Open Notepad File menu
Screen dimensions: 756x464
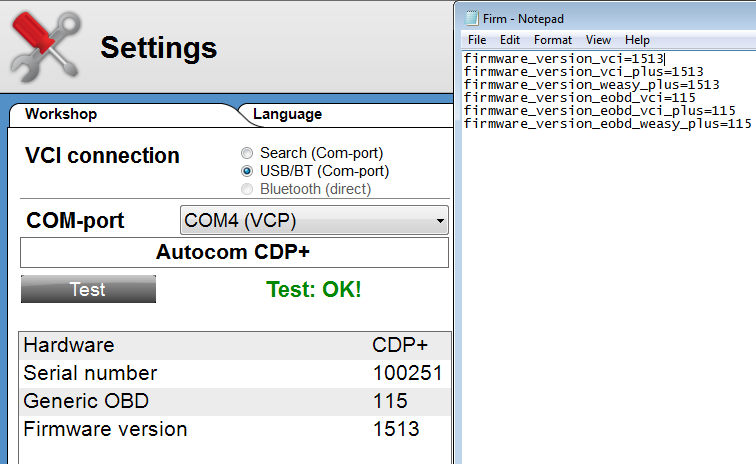tap(477, 40)
